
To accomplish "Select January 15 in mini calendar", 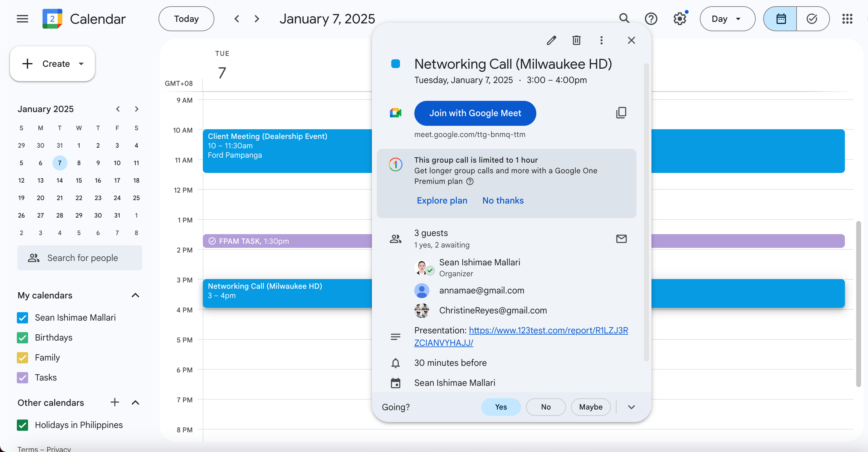I will [79, 180].
